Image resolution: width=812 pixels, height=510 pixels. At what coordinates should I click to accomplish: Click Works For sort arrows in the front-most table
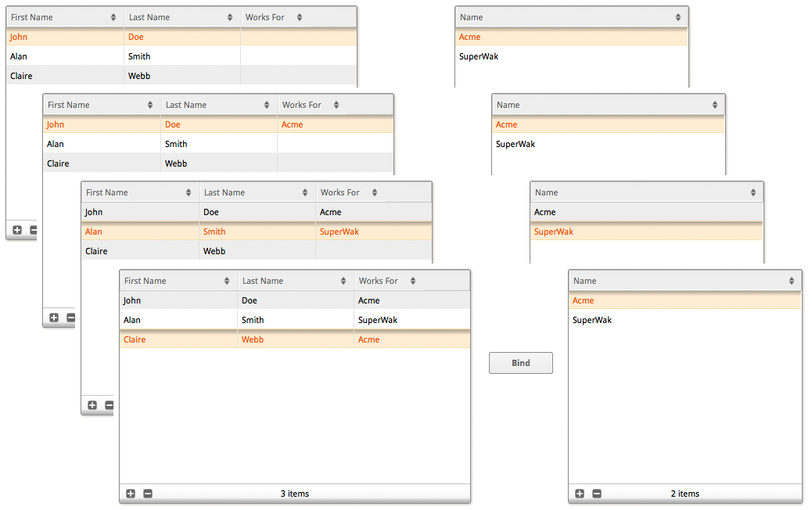pyautogui.click(x=413, y=281)
